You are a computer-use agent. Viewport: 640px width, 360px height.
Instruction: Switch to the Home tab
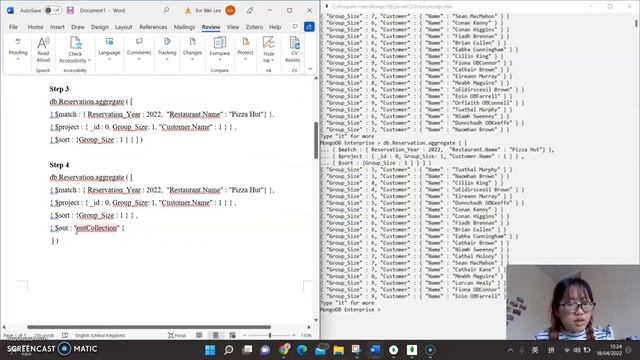click(36, 27)
